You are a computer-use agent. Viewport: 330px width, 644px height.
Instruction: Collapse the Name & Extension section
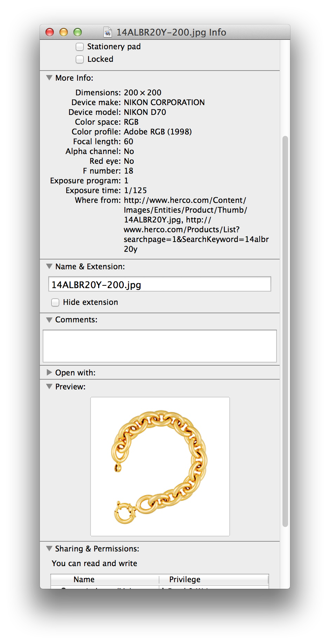(x=49, y=266)
